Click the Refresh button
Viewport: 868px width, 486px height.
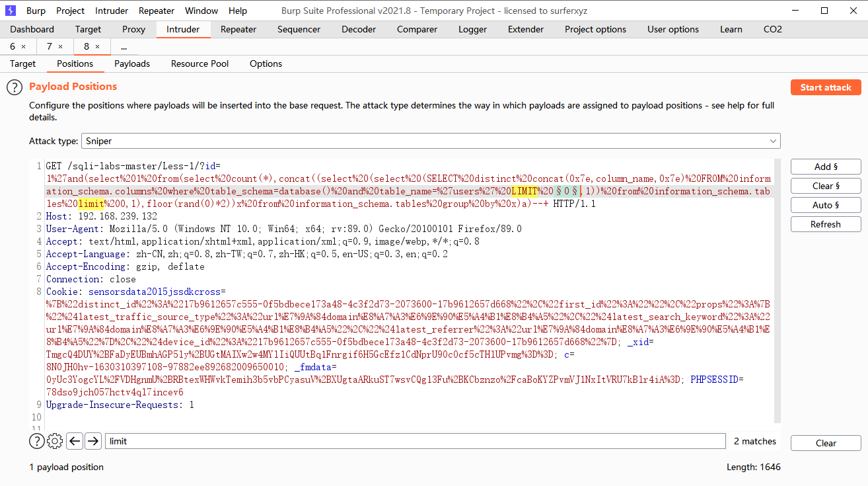[x=826, y=224]
